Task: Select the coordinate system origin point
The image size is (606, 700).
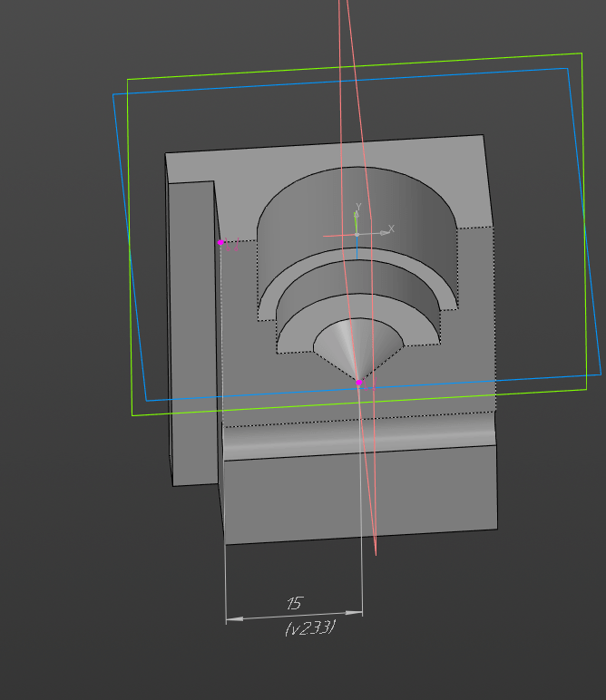Action: (357, 234)
